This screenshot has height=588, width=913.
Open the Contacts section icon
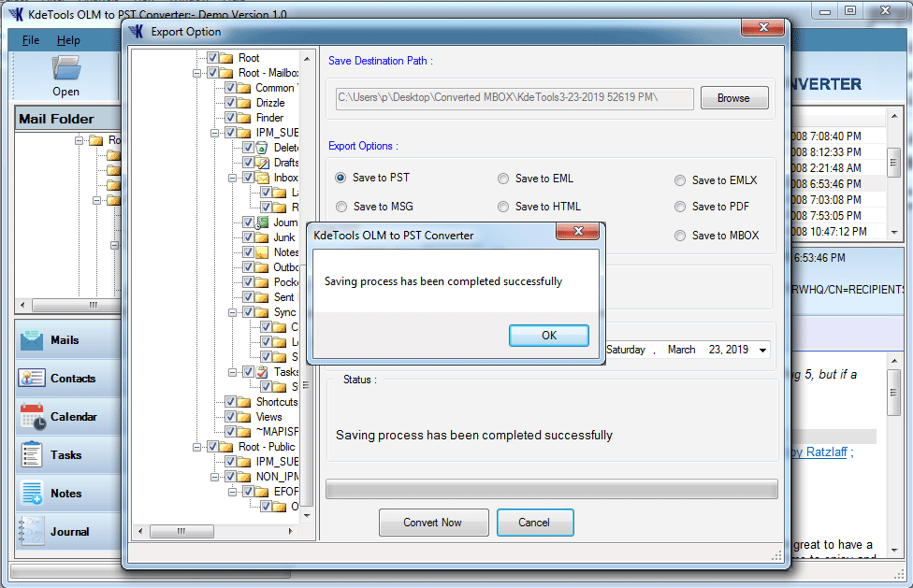pyautogui.click(x=32, y=378)
